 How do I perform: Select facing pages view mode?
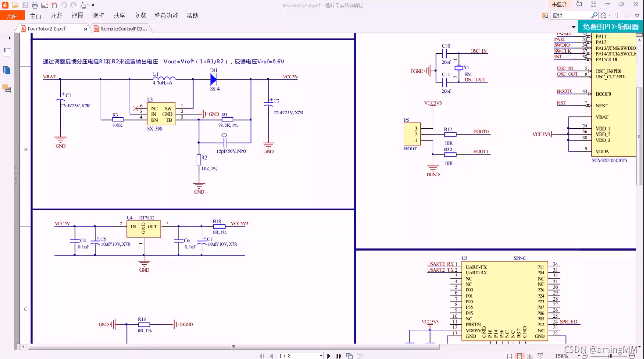coord(529,356)
